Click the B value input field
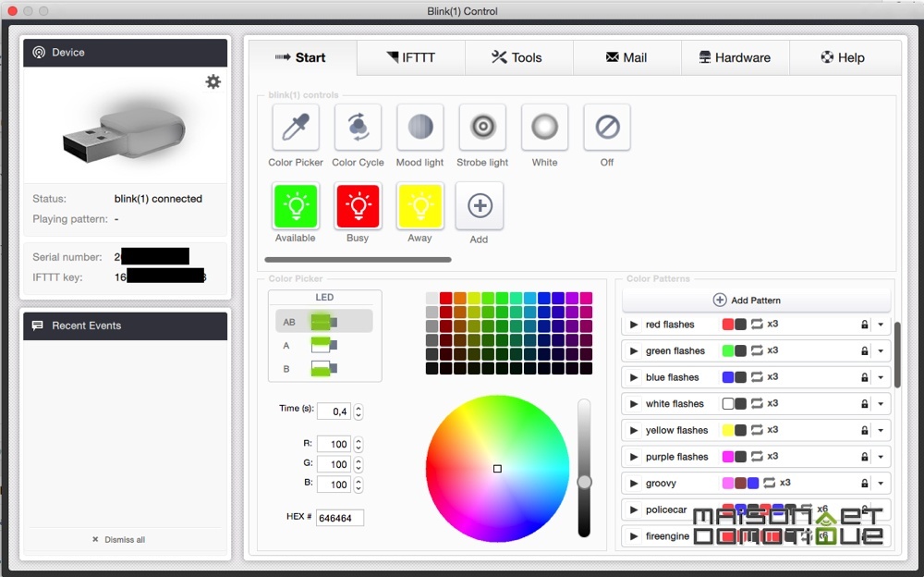The width and height of the screenshot is (924, 577). tap(334, 485)
